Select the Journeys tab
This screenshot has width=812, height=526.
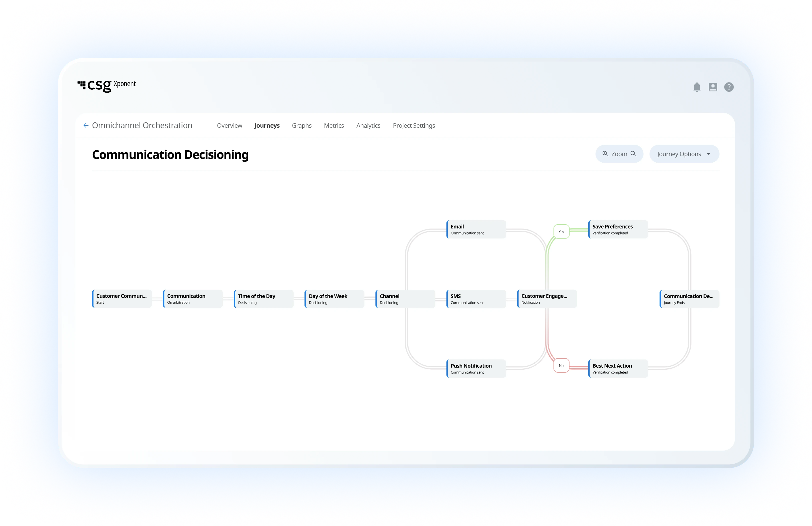[267, 125]
